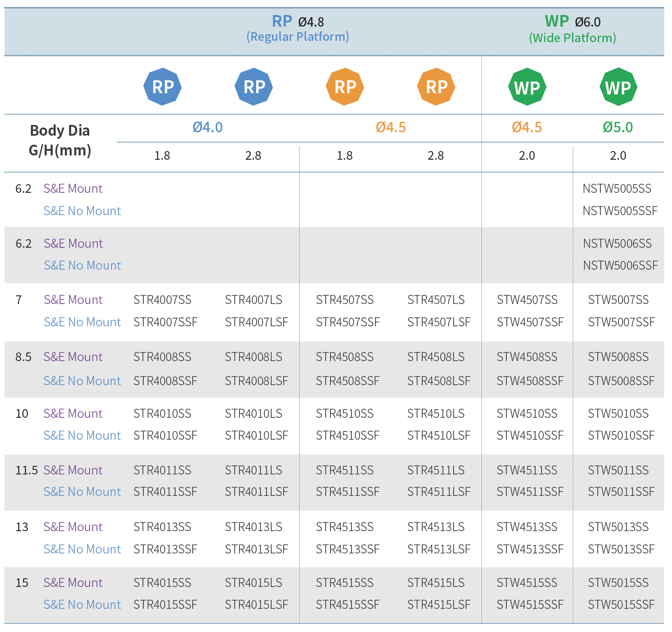672x632 pixels.
Task: Select product code STW4508SSF
Action: click(x=530, y=381)
